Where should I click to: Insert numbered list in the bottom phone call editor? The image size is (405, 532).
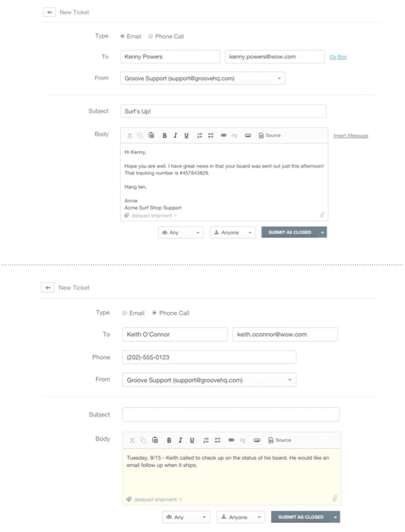tap(206, 440)
